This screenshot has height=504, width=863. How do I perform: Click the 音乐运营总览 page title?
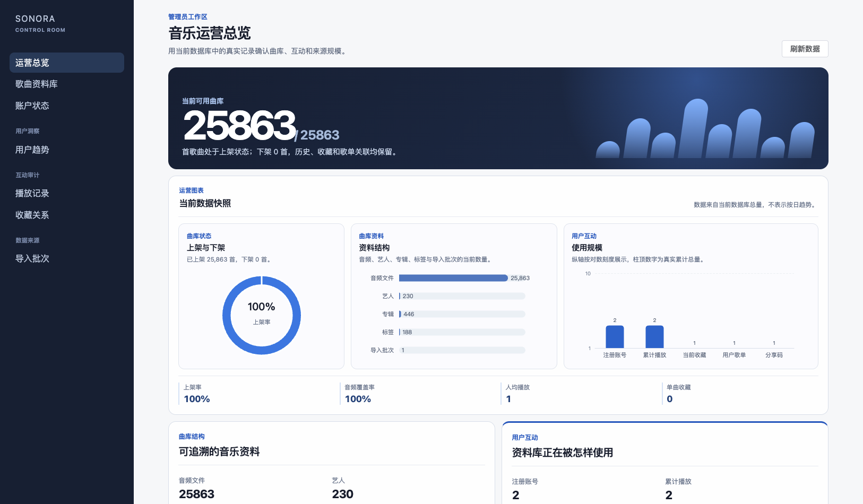pyautogui.click(x=210, y=33)
